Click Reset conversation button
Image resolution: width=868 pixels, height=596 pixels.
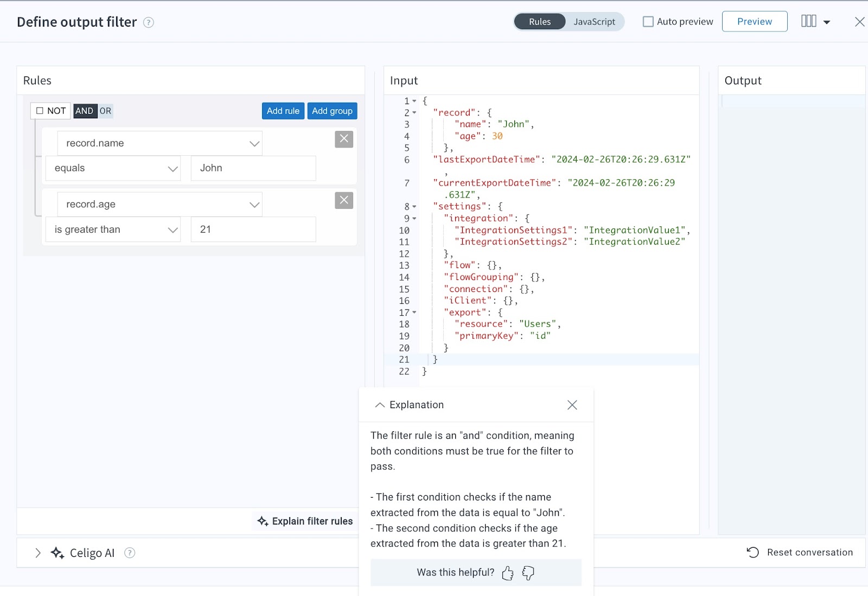800,553
